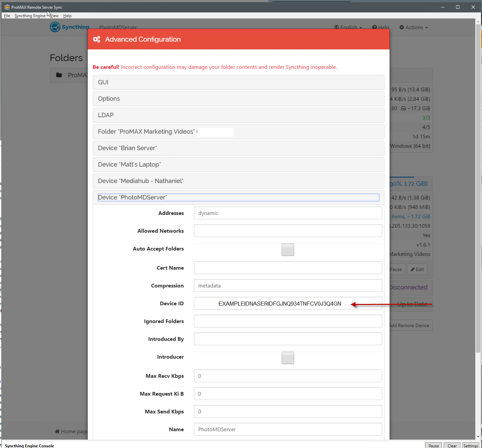Screen dimensions: 482x448
Task: Click the Folders heading text
Action: (x=66, y=58)
